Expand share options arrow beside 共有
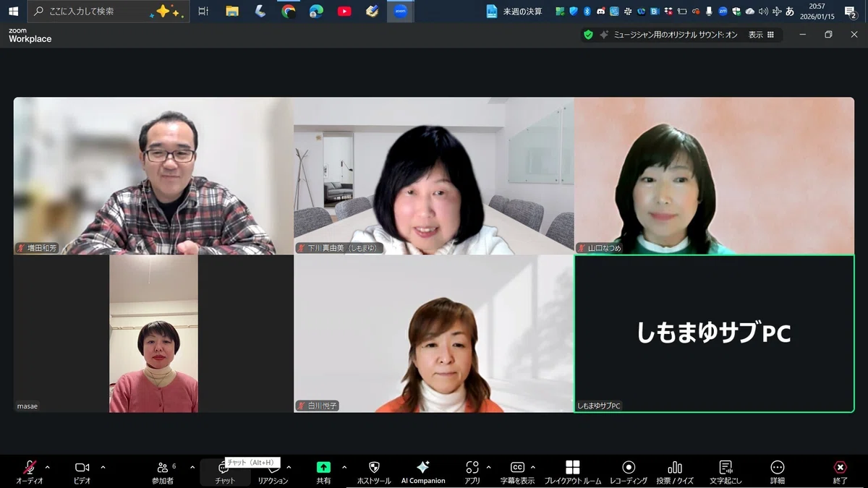868x488 pixels. click(x=344, y=467)
